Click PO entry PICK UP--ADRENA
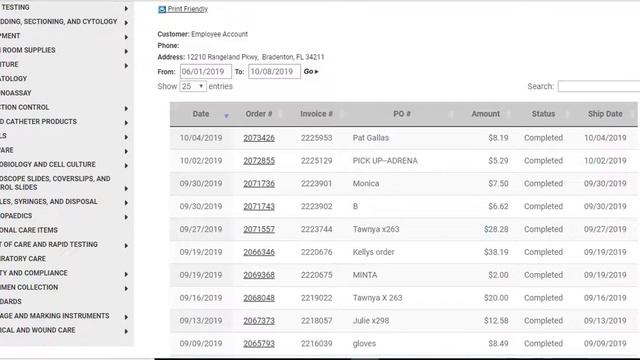Viewport: 640px width, 360px height. coord(385,161)
